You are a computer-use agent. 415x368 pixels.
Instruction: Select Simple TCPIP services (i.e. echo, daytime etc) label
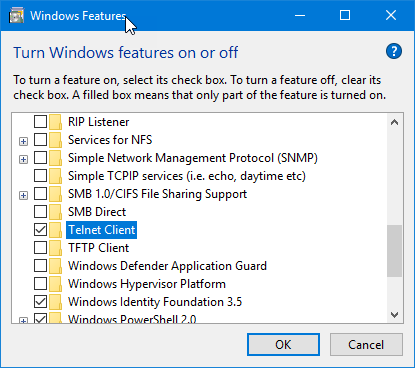click(x=187, y=176)
